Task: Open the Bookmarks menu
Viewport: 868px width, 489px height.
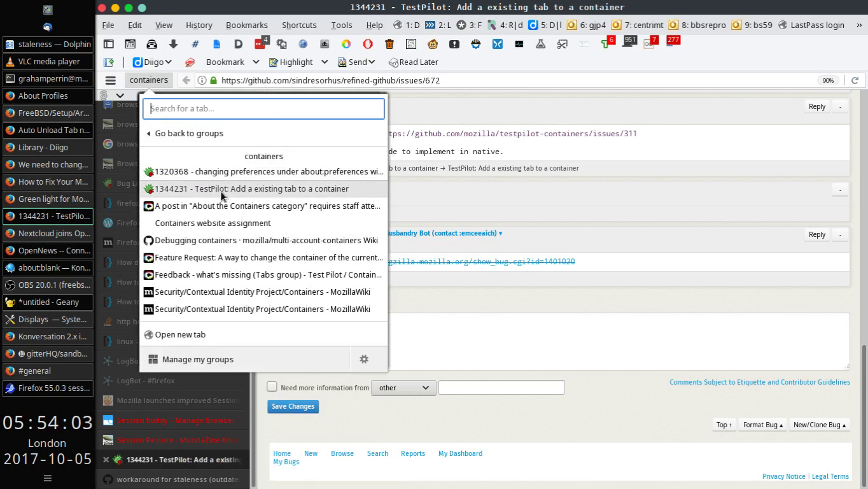Action: pyautogui.click(x=246, y=25)
